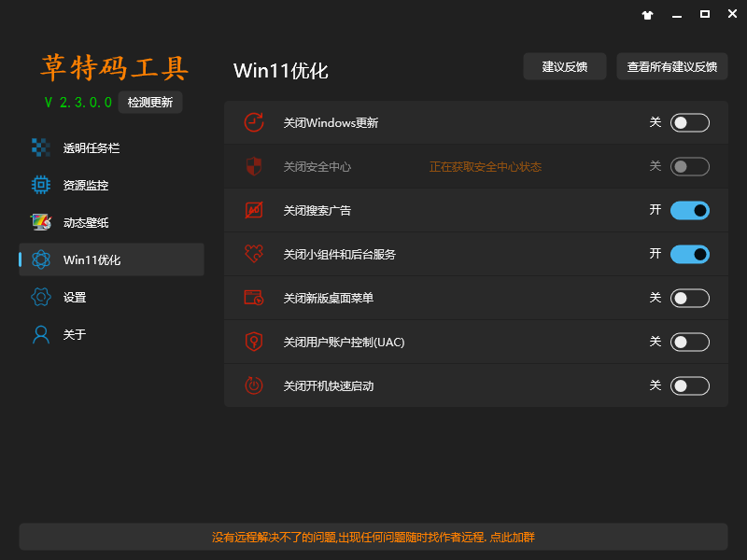
Task: Click the 动态壁纸 monitor icon
Action: 41,222
